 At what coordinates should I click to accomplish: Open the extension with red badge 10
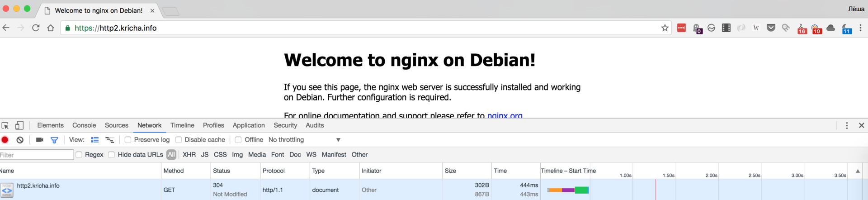[x=816, y=29]
